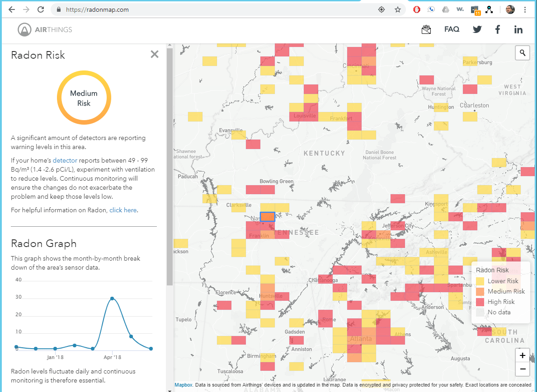Image resolution: width=537 pixels, height=392 pixels.
Task: Open the FAQ page
Action: pos(452,29)
